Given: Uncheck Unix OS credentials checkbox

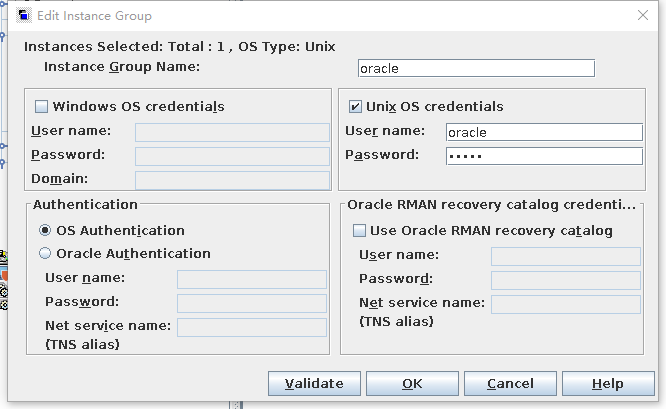Looking at the screenshot, I should click(355, 107).
